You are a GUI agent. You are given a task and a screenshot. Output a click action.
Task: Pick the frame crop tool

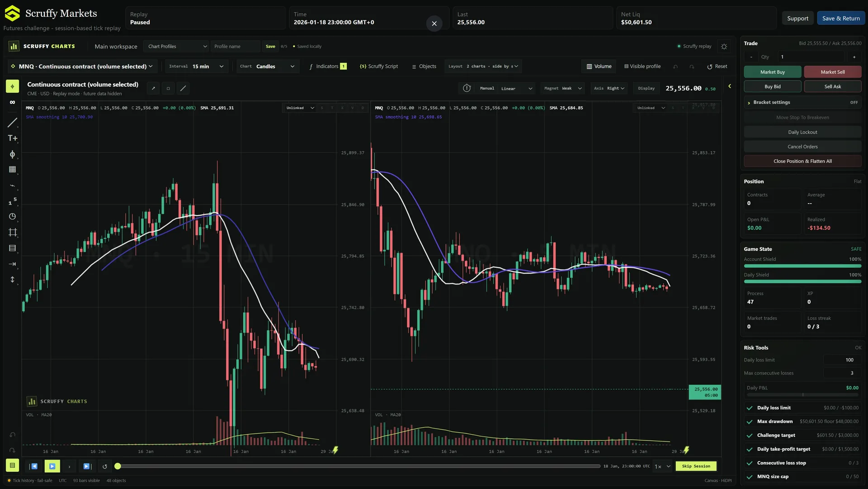[x=12, y=233]
